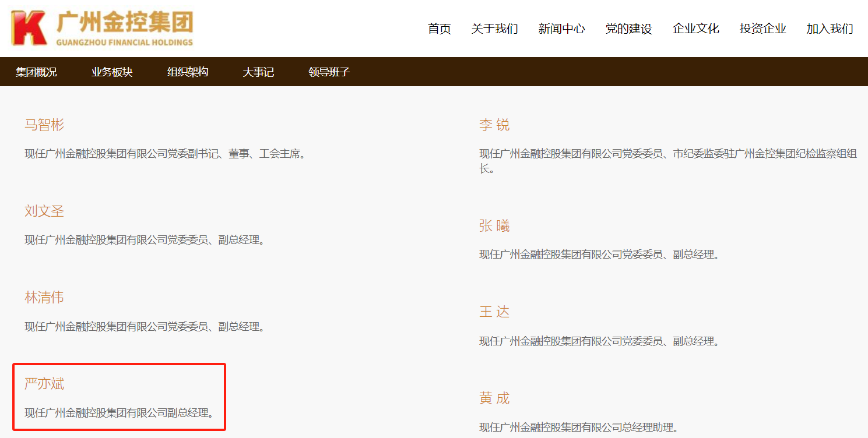Navigate to 投资企业

(x=763, y=29)
